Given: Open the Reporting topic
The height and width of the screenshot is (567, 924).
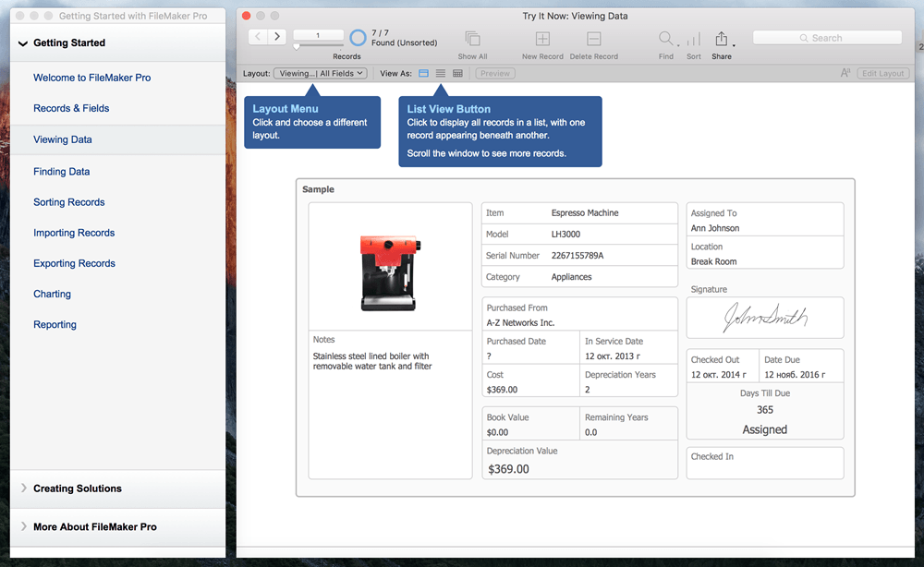Looking at the screenshot, I should tap(55, 324).
